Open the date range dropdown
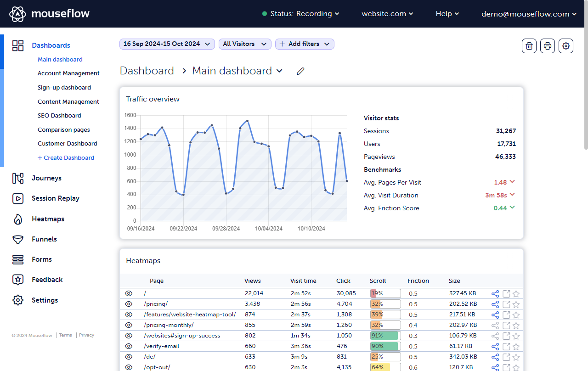 [167, 44]
